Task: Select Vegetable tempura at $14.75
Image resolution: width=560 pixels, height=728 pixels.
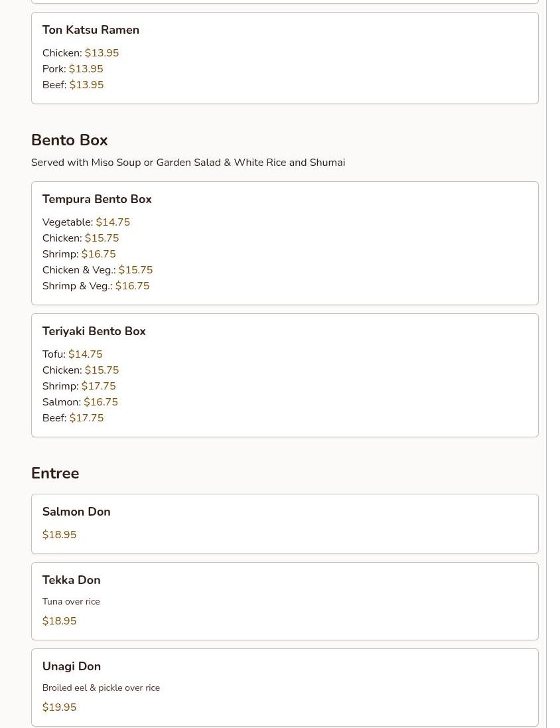Action: click(x=86, y=222)
